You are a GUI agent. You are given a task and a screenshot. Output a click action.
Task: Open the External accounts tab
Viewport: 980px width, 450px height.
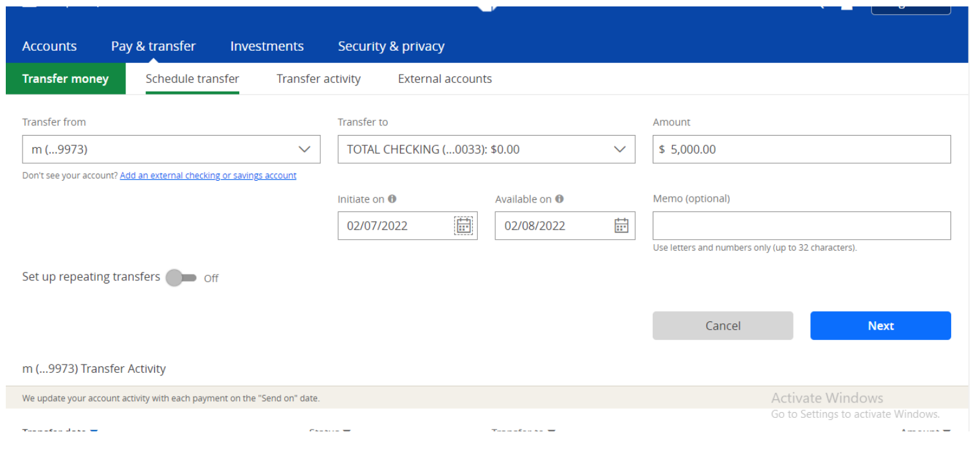coord(444,79)
